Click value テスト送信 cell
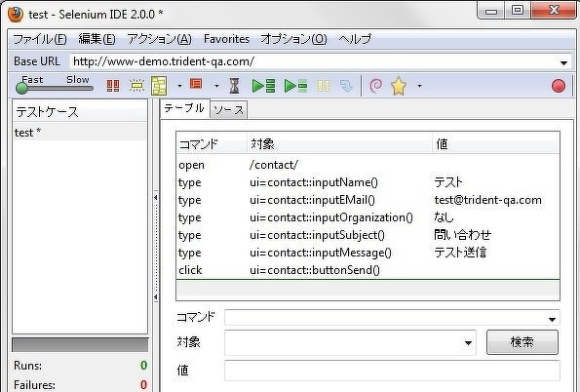 [x=460, y=253]
